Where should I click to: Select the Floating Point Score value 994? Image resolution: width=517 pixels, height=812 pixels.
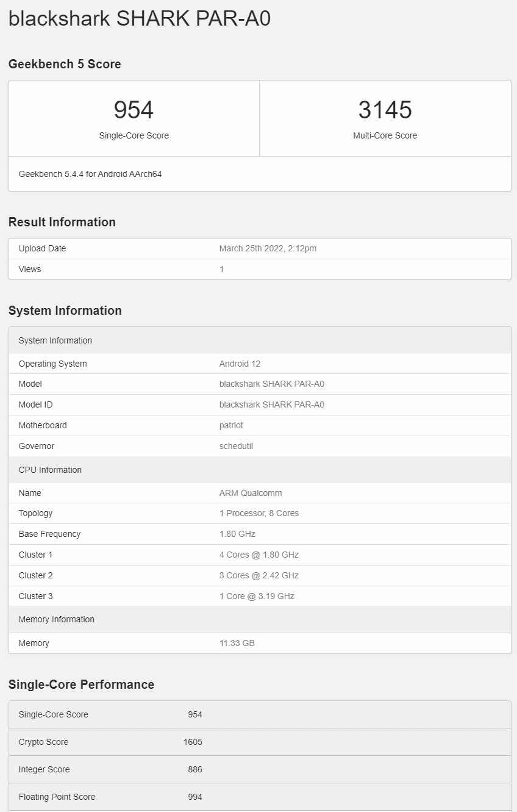pos(195,797)
